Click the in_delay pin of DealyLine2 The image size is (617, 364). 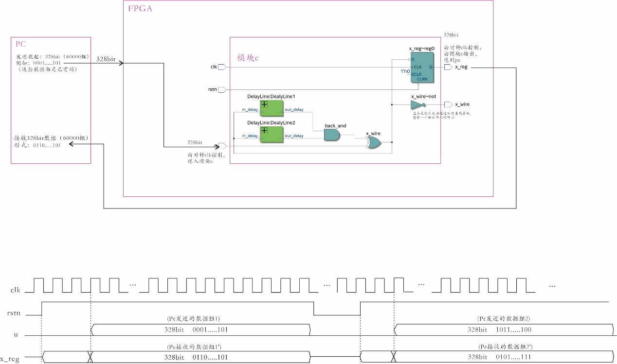click(x=250, y=136)
